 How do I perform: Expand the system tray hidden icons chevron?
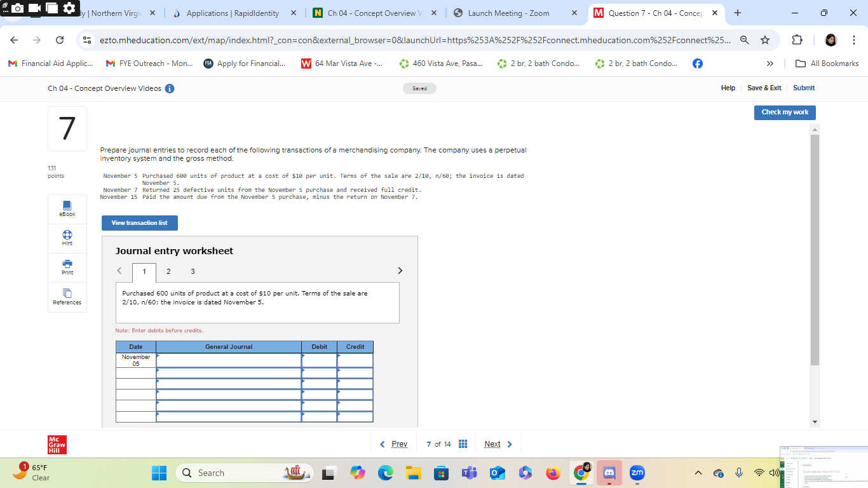(x=698, y=473)
